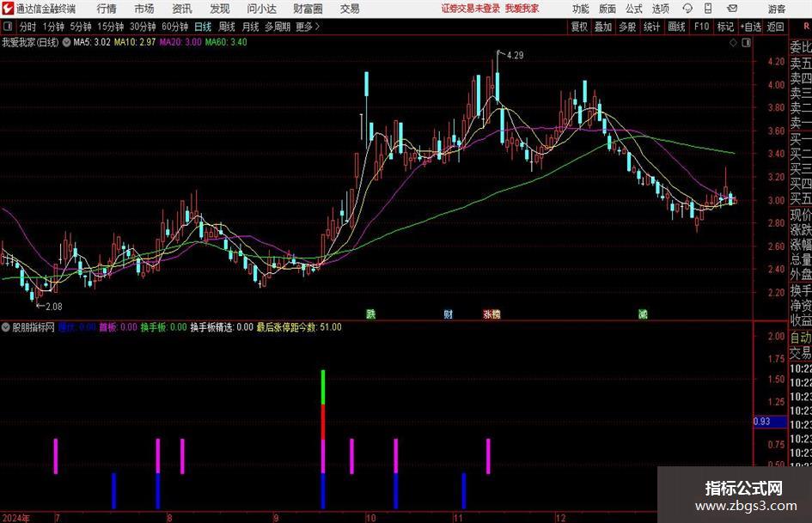Image resolution: width=812 pixels, height=523 pixels.
Task: Toggle the side panel icon near chart corner
Action: point(746,43)
